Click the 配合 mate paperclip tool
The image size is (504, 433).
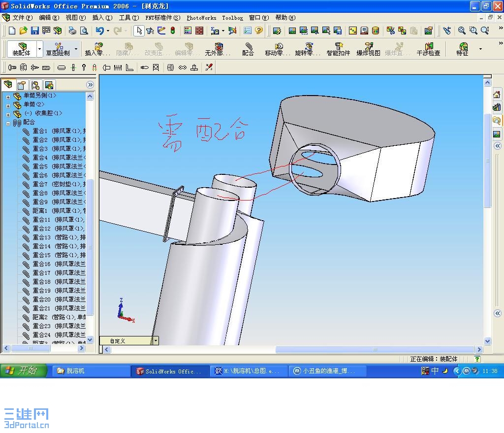tap(248, 49)
